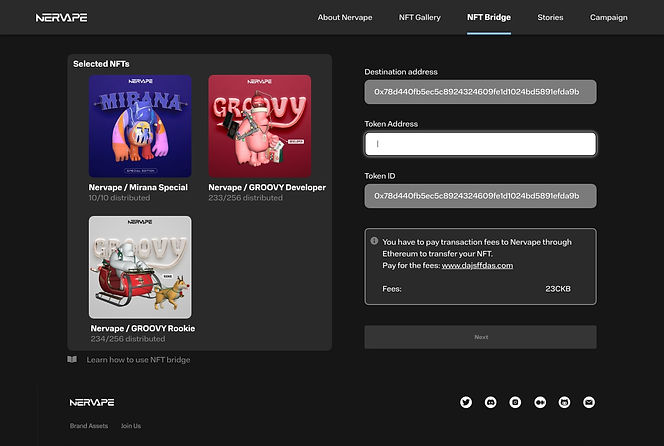Click the 'Nervape / Mirana Special' title
This screenshot has width=664, height=446.
click(138, 187)
